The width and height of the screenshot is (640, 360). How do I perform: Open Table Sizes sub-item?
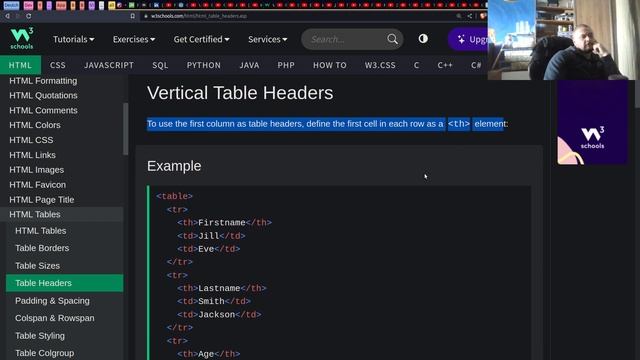tap(38, 266)
